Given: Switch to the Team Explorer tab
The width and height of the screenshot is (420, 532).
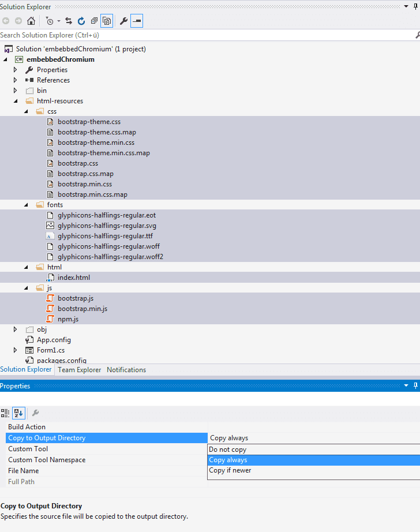Looking at the screenshot, I should [x=79, y=370].
